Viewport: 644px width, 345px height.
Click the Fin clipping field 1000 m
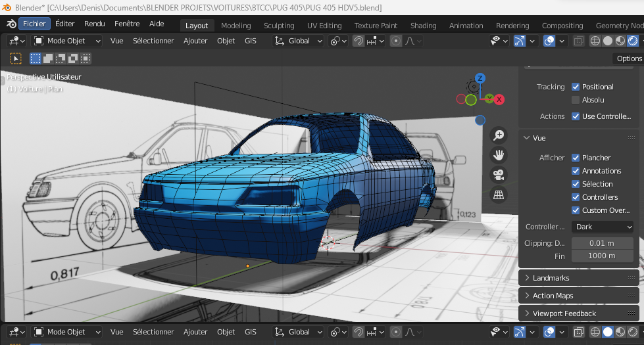(x=602, y=256)
